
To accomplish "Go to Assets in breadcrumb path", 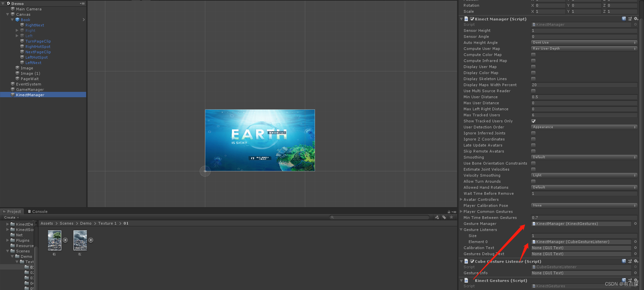I will tap(47, 223).
